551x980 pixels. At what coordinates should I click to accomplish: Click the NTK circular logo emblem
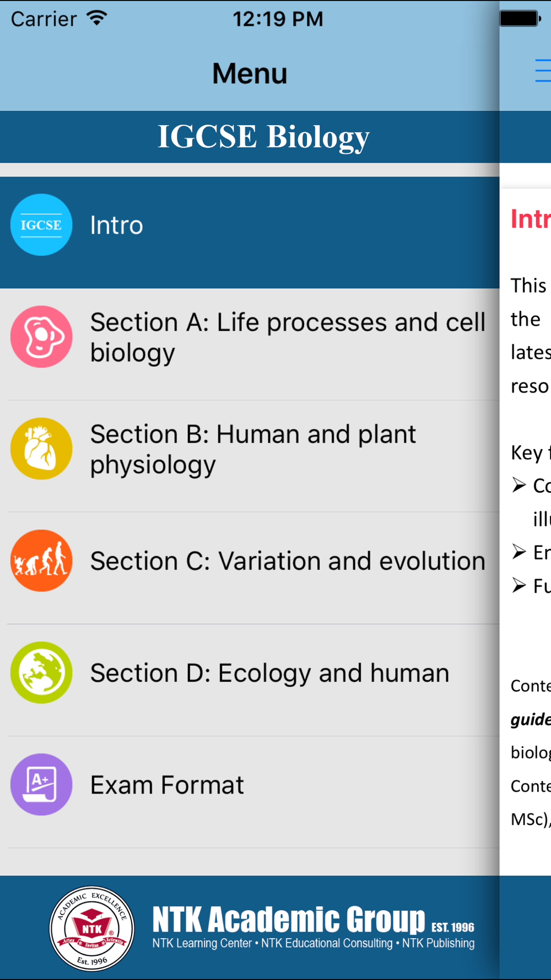point(92,929)
